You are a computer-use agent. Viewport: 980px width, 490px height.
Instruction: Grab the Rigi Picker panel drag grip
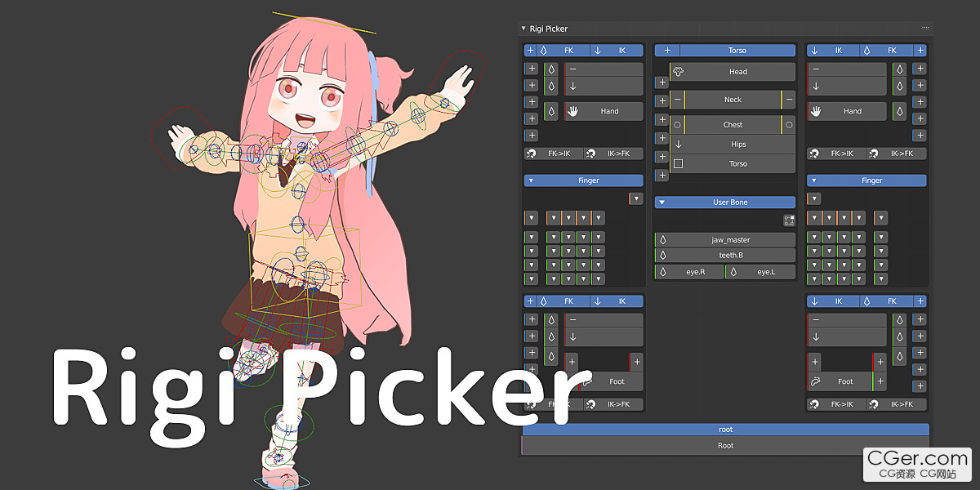(x=924, y=29)
